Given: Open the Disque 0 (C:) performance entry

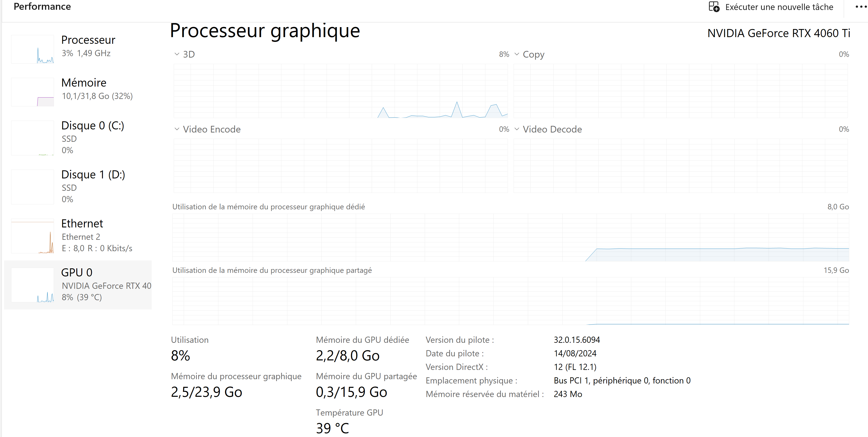Looking at the screenshot, I should (x=93, y=126).
